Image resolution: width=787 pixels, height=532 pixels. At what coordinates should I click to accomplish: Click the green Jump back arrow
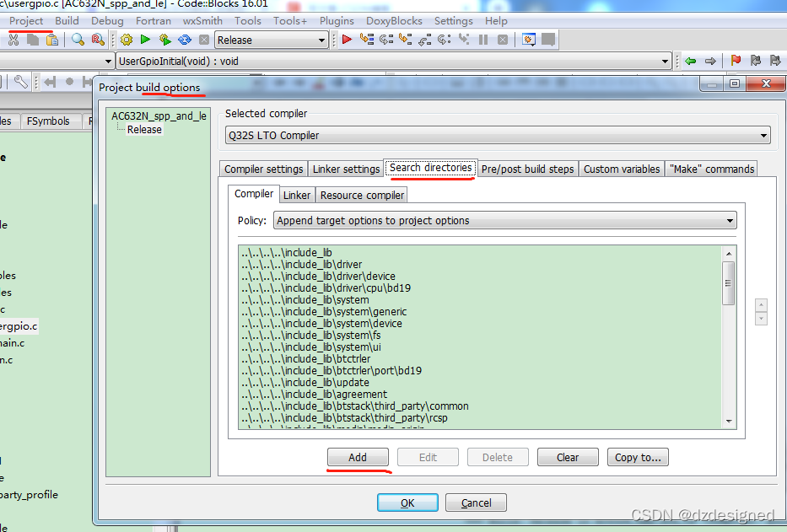click(691, 62)
